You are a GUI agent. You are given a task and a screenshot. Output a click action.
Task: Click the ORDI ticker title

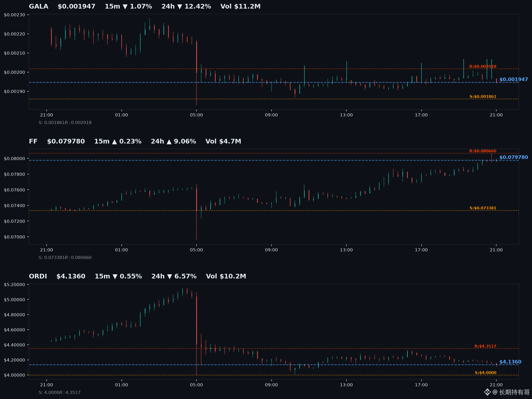tap(38, 276)
